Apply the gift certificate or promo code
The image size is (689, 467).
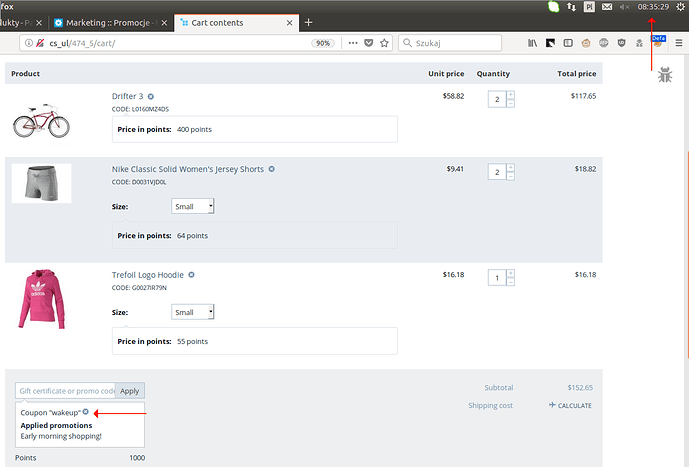130,391
